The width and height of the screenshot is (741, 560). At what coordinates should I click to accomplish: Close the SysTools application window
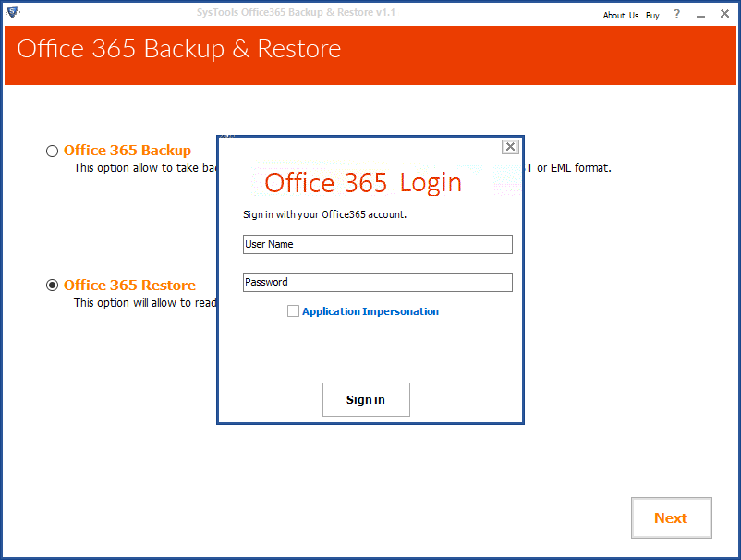pyautogui.click(x=724, y=14)
